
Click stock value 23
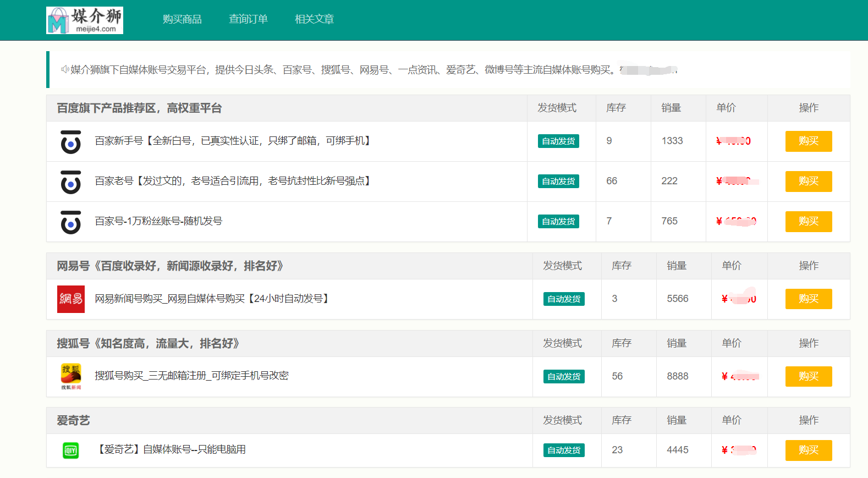pos(617,450)
